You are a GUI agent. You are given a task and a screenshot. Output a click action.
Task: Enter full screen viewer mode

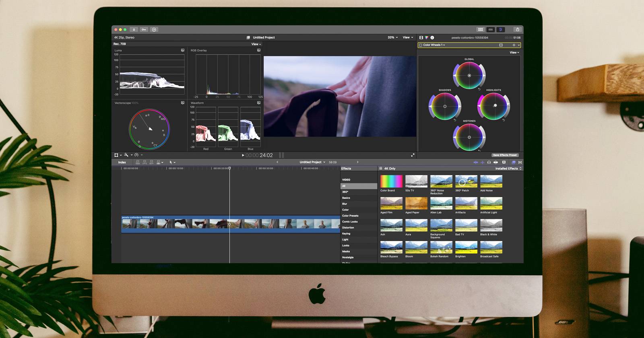[x=413, y=155]
